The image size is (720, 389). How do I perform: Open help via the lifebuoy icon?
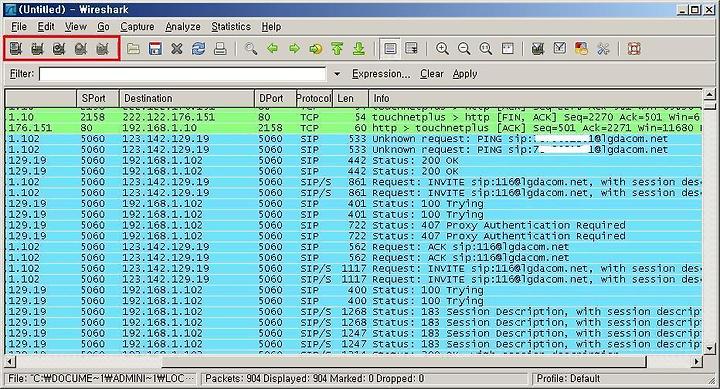tap(634, 48)
